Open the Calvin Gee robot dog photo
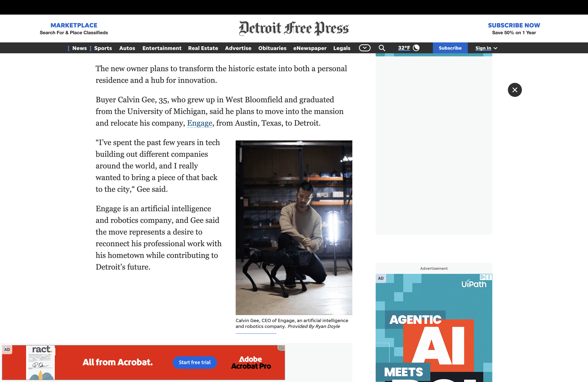Image resolution: width=588 pixels, height=382 pixels. 294,228
